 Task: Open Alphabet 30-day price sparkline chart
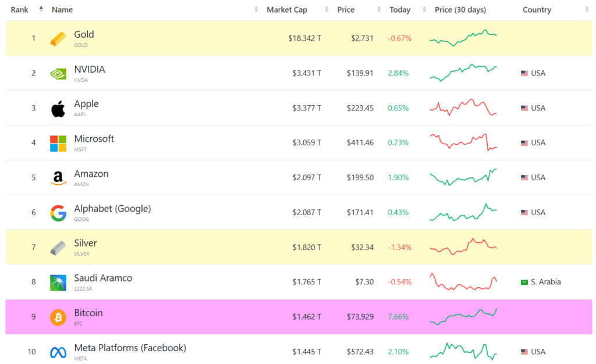coord(463,212)
